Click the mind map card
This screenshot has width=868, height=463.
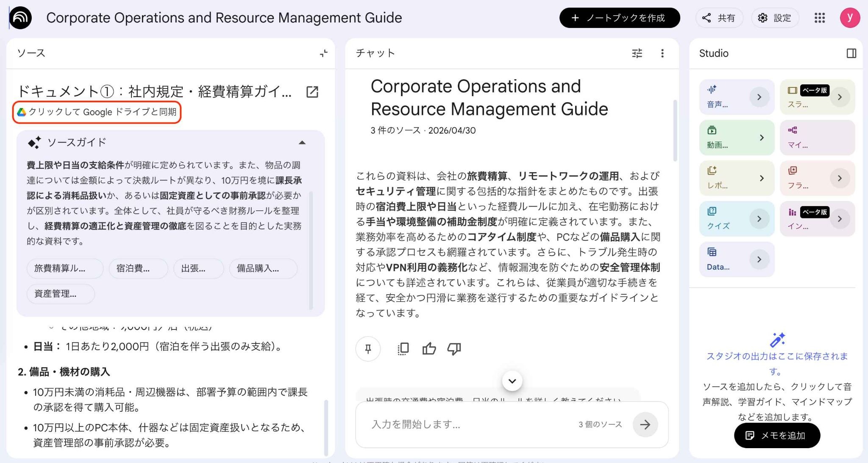click(x=818, y=138)
